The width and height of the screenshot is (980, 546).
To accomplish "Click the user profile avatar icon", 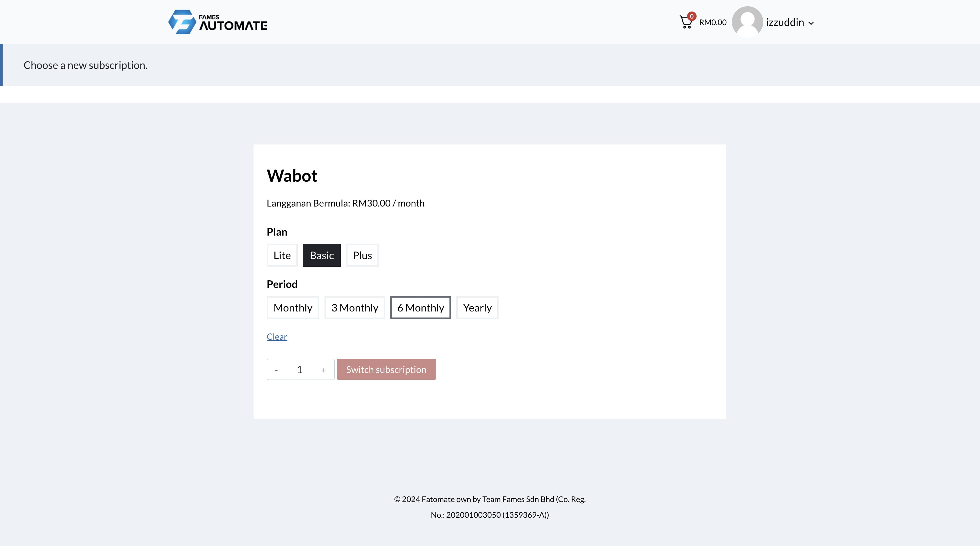I will click(x=747, y=22).
